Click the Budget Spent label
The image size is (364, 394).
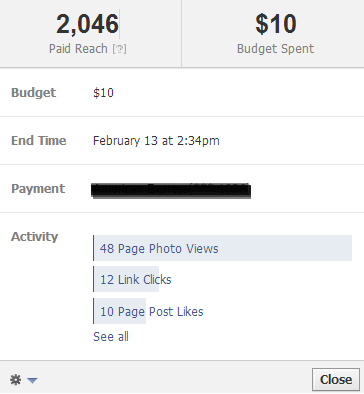tap(276, 49)
